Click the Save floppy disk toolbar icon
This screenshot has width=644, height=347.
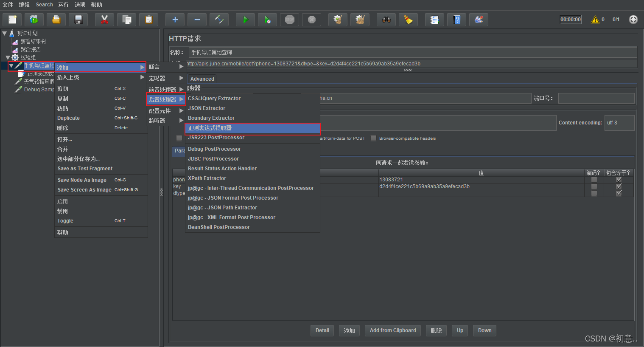point(78,20)
